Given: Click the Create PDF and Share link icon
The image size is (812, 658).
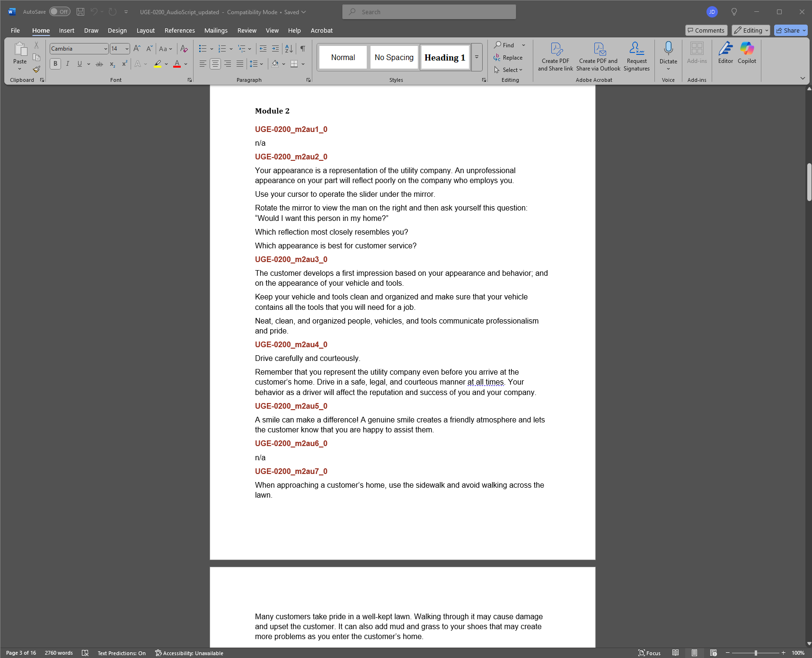Looking at the screenshot, I should pyautogui.click(x=555, y=57).
